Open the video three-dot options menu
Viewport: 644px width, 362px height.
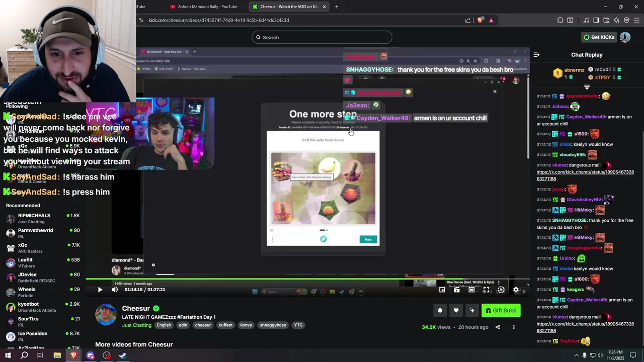[514, 327]
